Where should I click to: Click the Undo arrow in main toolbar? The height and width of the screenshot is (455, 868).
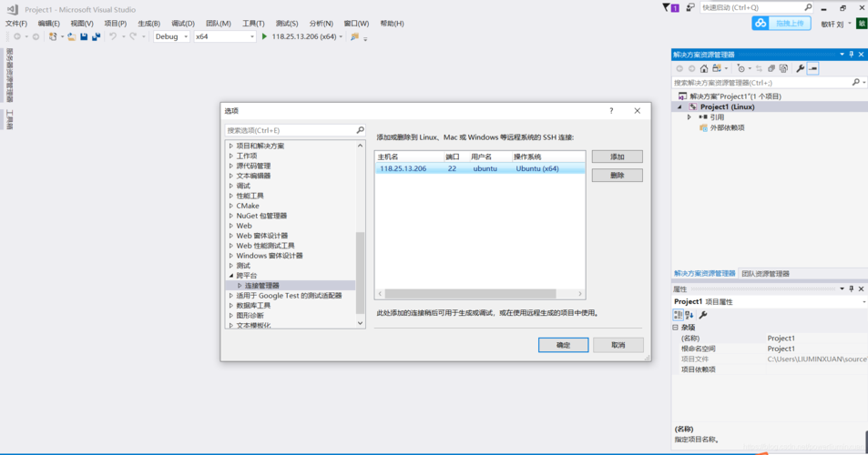pos(113,36)
